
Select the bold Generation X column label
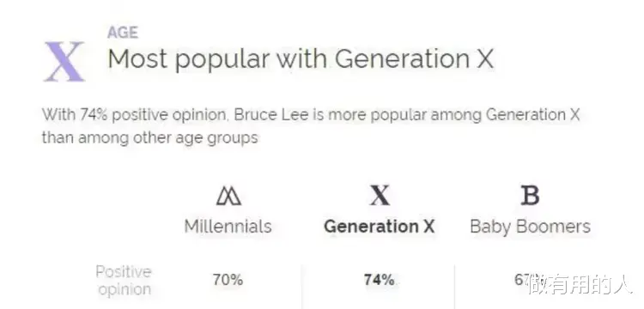[379, 227]
